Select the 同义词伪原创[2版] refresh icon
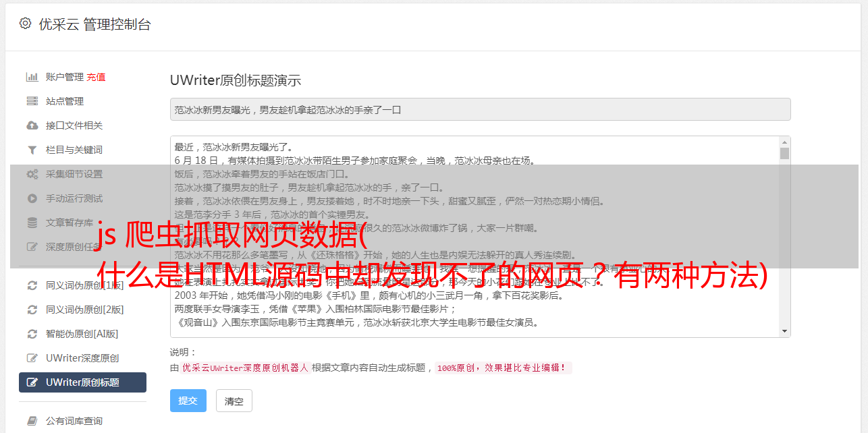 [32, 310]
